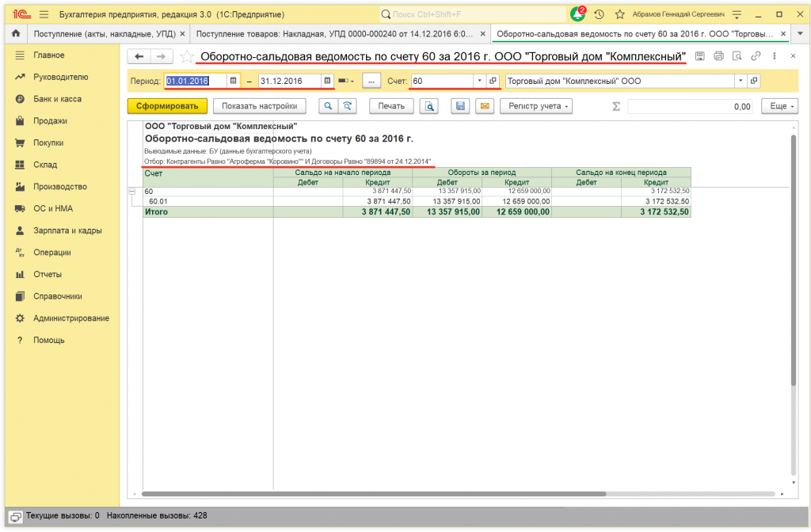The width and height of the screenshot is (811, 532).
Task: Expand the open tabs list arrow
Action: pyautogui.click(x=800, y=33)
